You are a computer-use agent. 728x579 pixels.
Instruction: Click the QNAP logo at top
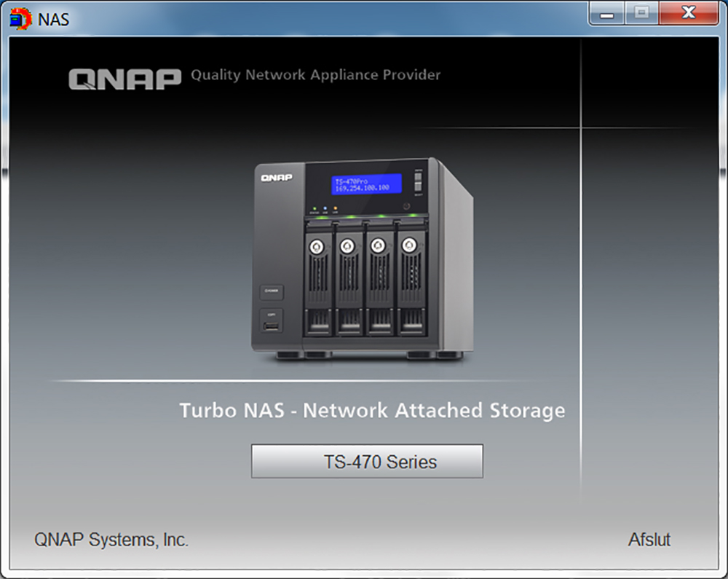tap(124, 79)
